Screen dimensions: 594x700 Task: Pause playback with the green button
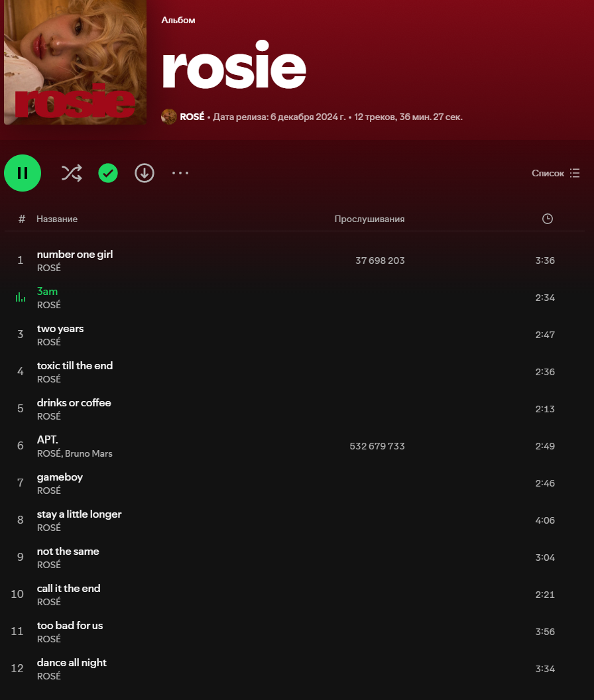pos(23,173)
